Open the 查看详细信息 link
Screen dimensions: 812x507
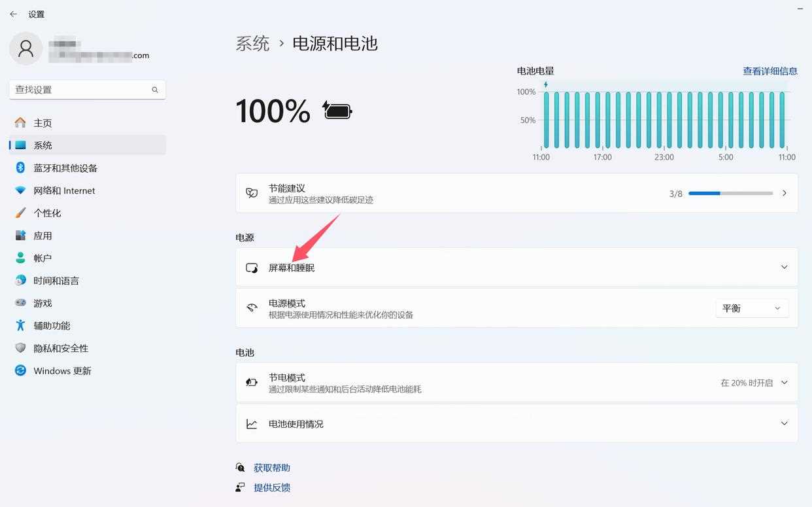tap(770, 71)
